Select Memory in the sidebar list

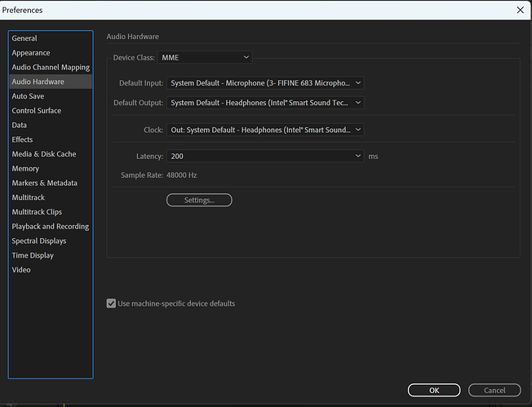(x=51, y=169)
